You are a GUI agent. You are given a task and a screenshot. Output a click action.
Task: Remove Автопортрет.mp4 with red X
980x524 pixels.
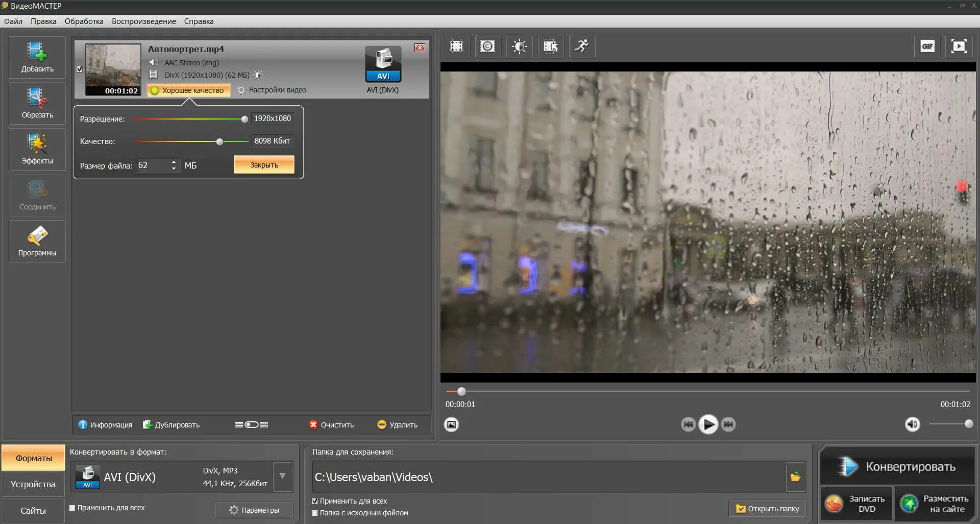420,47
